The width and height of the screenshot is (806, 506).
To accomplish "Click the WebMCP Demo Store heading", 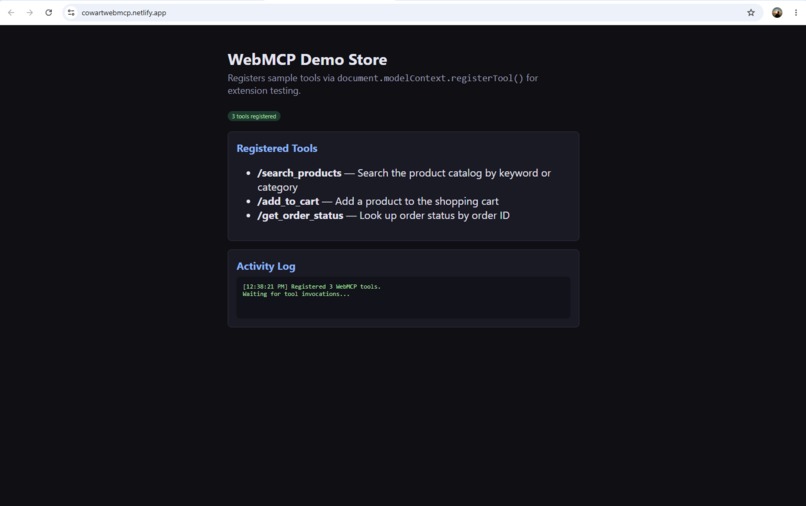I will [307, 59].
